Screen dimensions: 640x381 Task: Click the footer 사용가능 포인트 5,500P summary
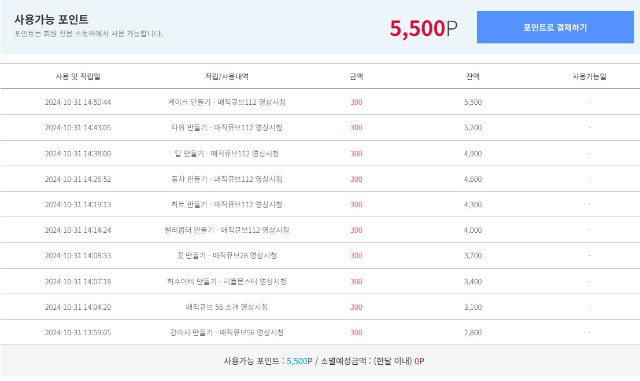[268, 361]
